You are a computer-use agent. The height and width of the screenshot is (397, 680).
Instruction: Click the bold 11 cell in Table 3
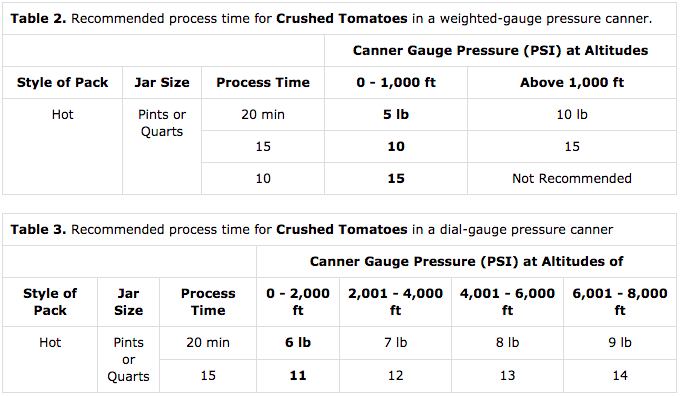click(x=298, y=376)
